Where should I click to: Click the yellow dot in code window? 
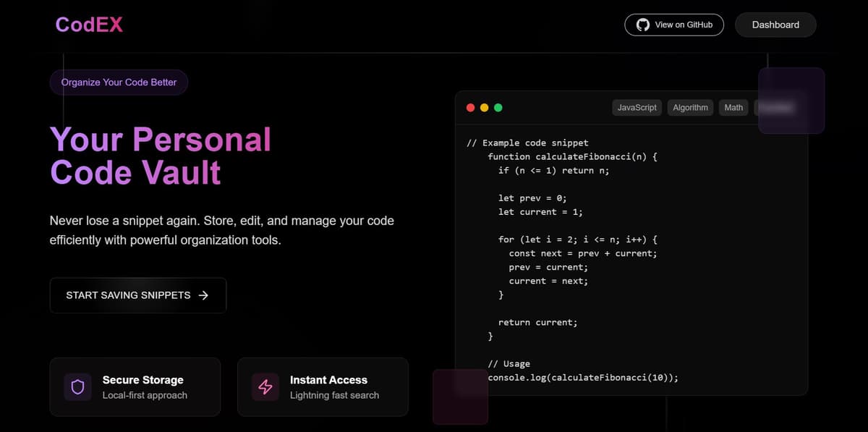[x=484, y=108]
